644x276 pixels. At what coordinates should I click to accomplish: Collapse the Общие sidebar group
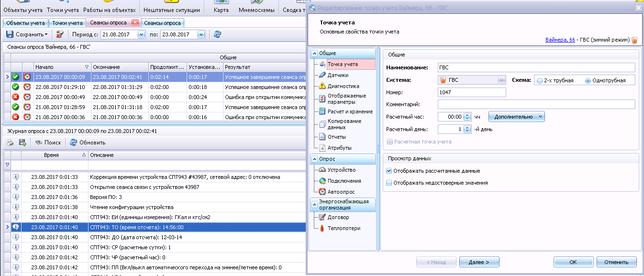[315, 53]
